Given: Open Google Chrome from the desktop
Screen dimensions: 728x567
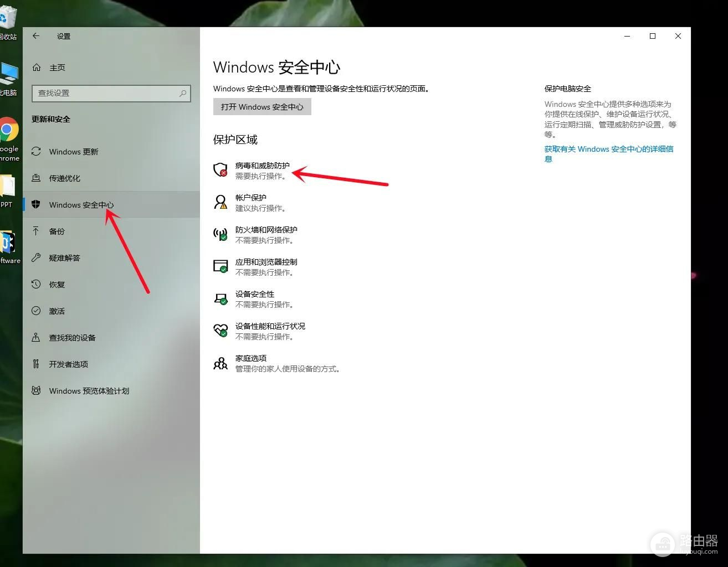Looking at the screenshot, I should tap(8, 132).
